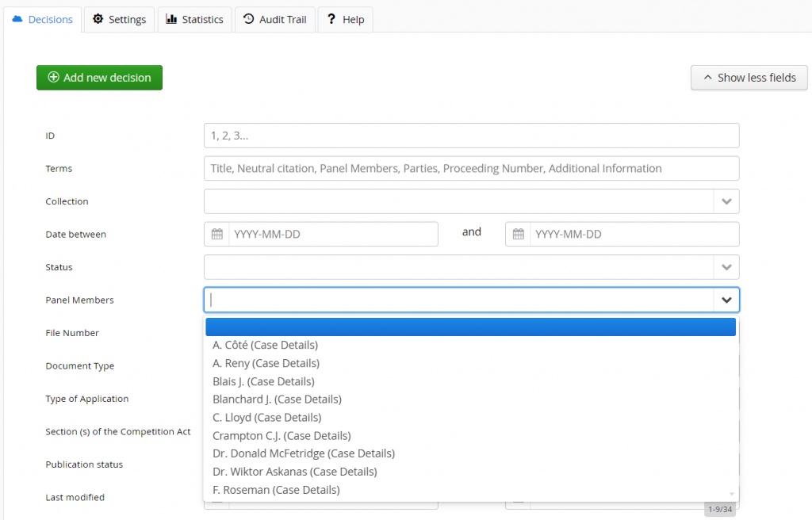Choose Crampton C.J. (Case Details) from list
The height and width of the screenshot is (520, 812).
(282, 435)
